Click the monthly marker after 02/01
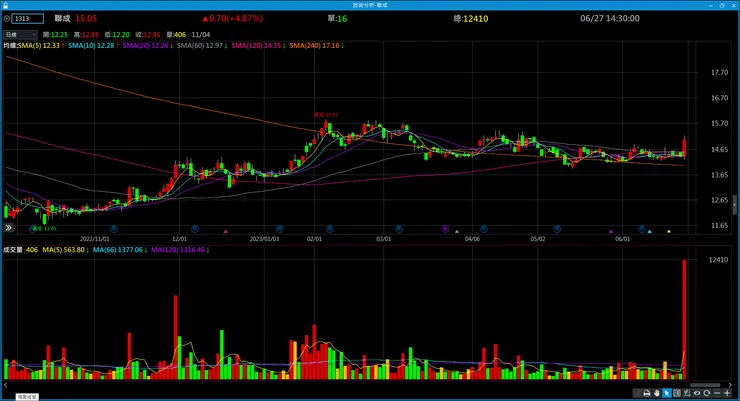Viewport: 740px width, 401px height. pos(330,229)
